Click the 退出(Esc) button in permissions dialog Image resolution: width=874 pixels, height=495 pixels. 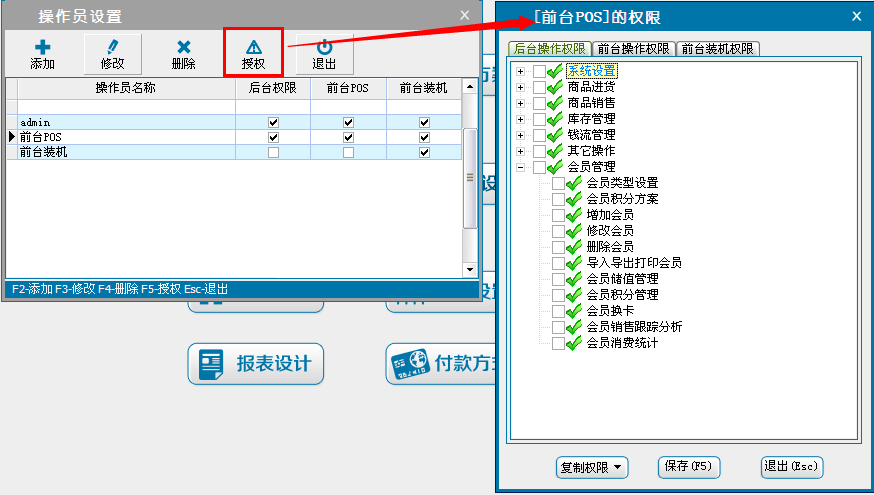[791, 466]
